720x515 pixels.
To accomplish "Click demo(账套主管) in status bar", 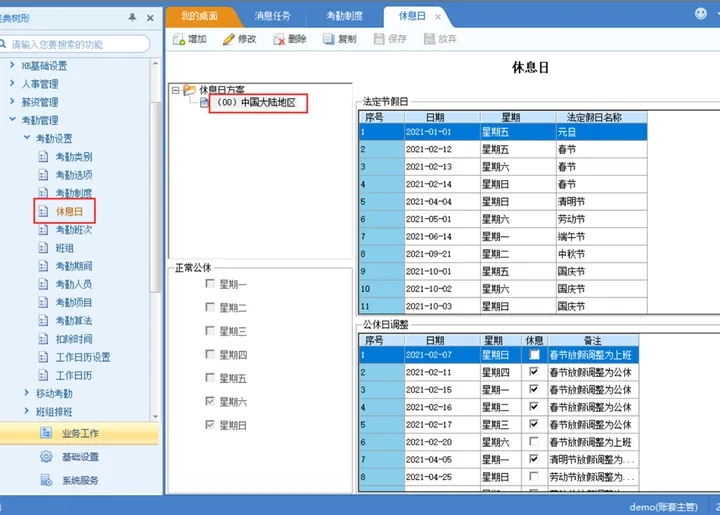I will [x=664, y=507].
